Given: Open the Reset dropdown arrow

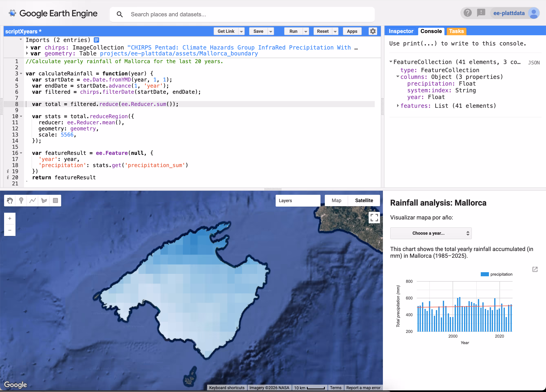Looking at the screenshot, I should click(x=335, y=31).
